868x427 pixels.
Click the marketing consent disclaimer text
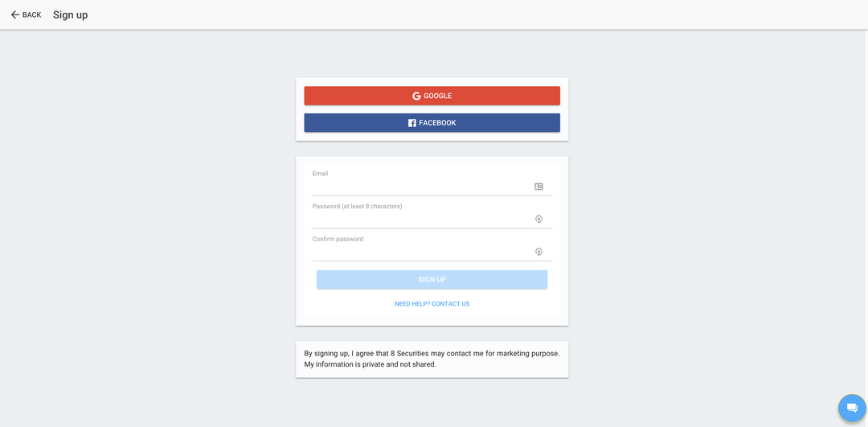click(432, 359)
